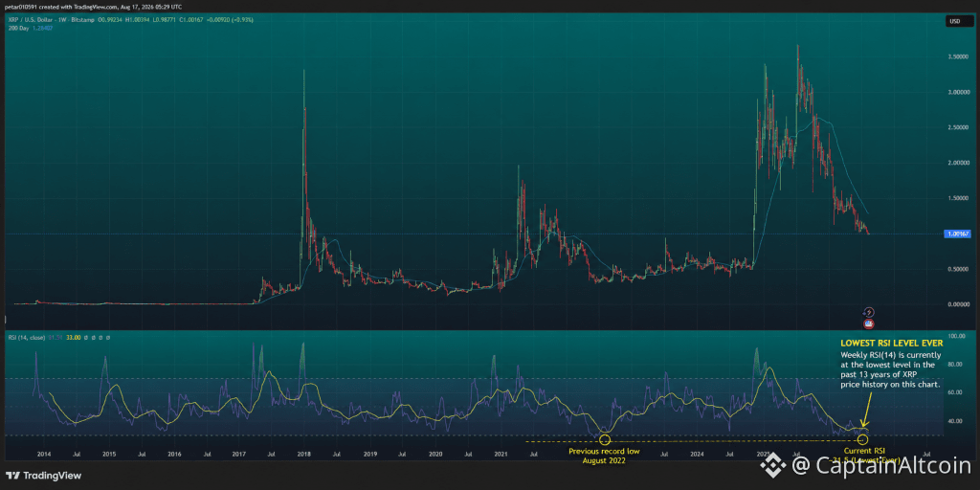Click the 2.00000 price axis label
Screen dimensions: 980x490
(x=957, y=163)
